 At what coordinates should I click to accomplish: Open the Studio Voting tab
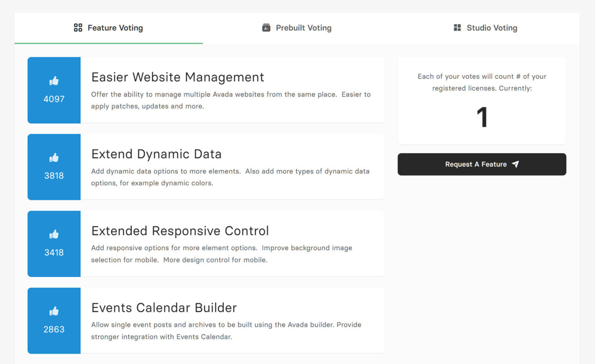coord(491,28)
